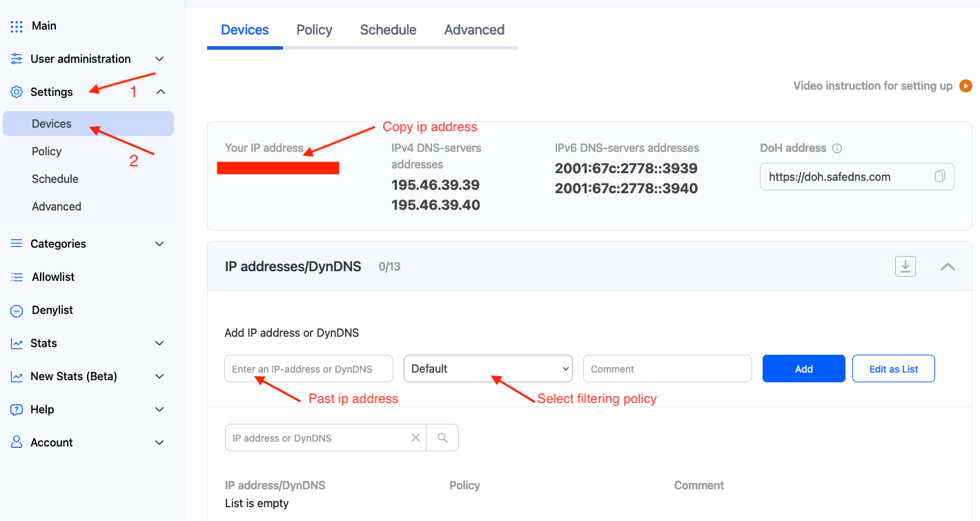Switch to the Policy tab
This screenshot has height=521, width=980.
315,30
